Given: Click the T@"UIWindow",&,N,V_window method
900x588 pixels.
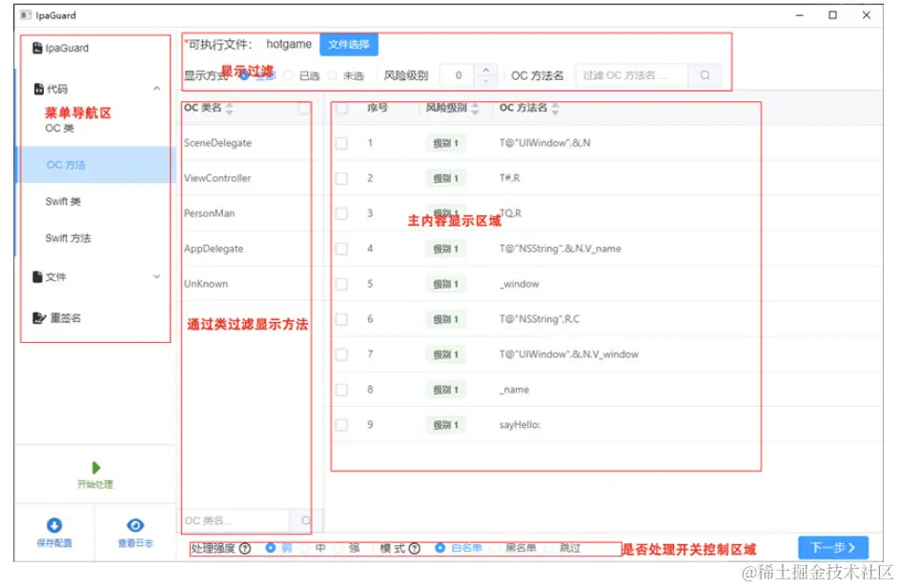Looking at the screenshot, I should (x=569, y=354).
